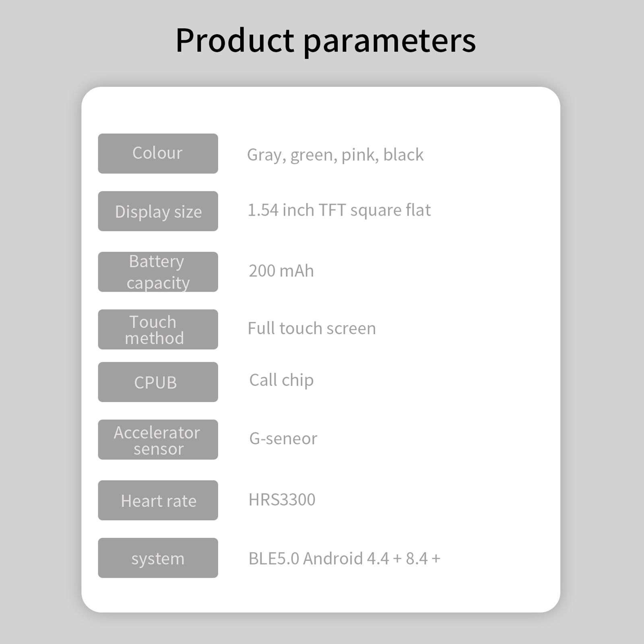The height and width of the screenshot is (644, 644).
Task: Select the 1.54 inch TFT square flat text
Action: click(x=339, y=211)
